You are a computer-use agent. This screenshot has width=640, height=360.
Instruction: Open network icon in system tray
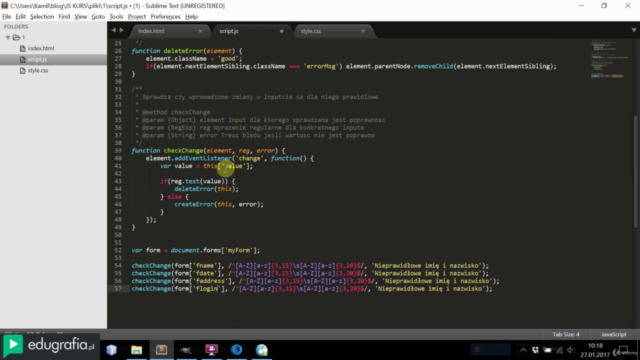[559, 350]
